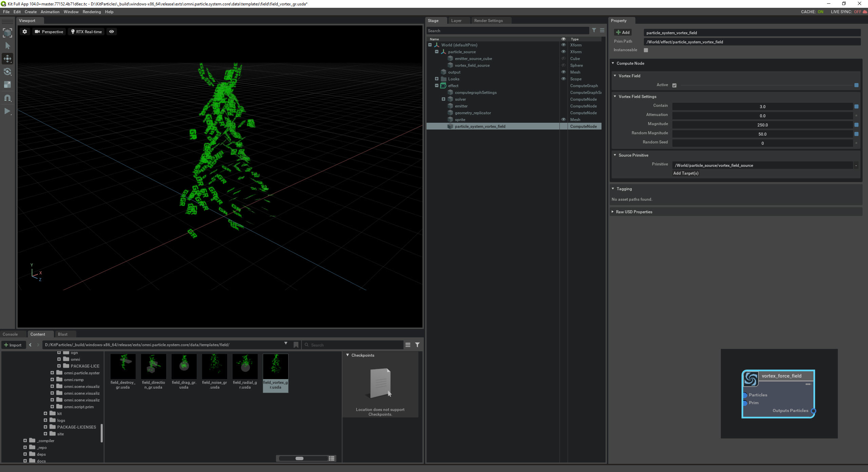Screen dimensions: 868x472
Task: Click the Contain value field
Action: coord(762,107)
